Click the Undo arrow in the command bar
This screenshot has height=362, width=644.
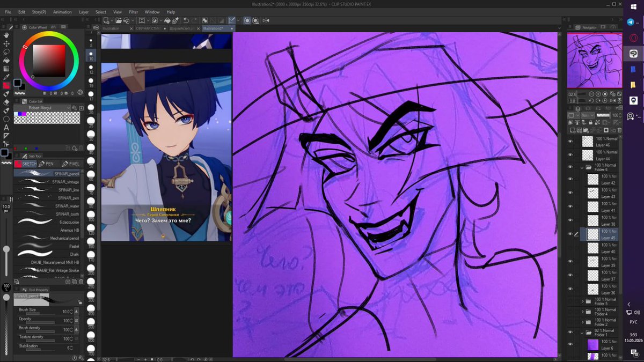(x=186, y=20)
